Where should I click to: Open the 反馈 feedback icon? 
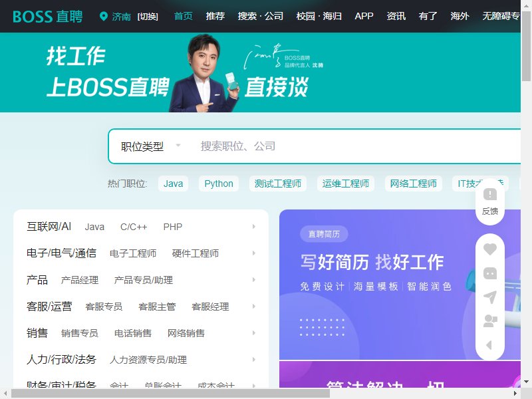click(x=490, y=202)
